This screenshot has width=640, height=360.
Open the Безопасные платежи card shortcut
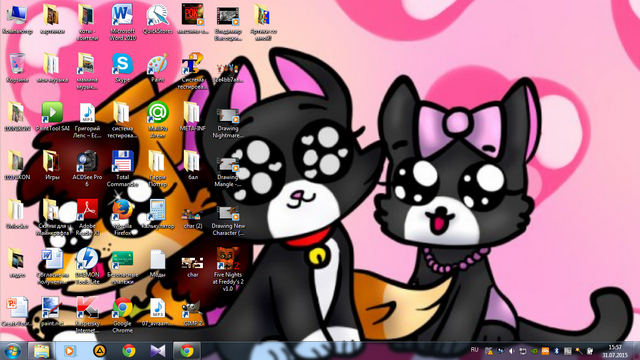click(122, 266)
